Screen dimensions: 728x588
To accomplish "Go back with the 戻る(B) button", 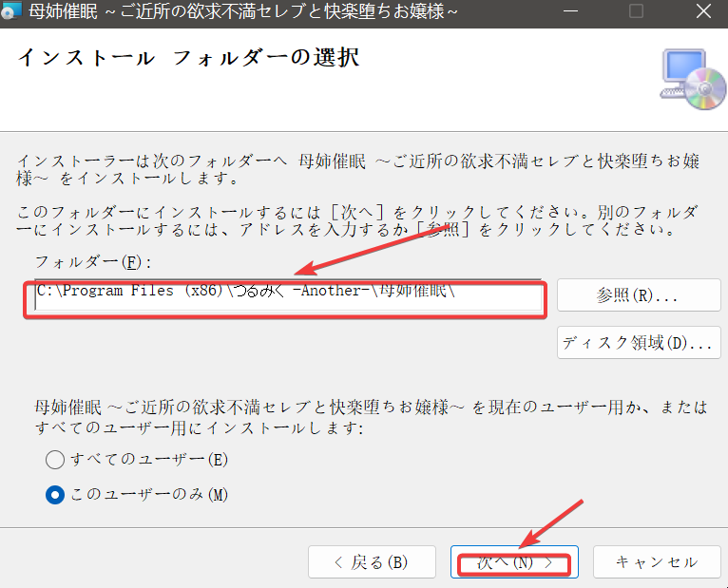I will [x=372, y=562].
